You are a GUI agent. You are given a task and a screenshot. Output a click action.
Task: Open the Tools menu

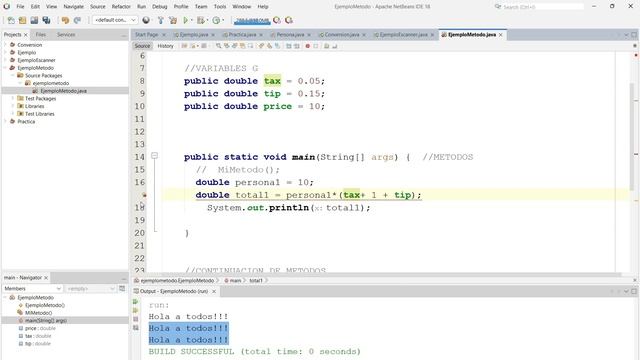(x=220, y=7)
